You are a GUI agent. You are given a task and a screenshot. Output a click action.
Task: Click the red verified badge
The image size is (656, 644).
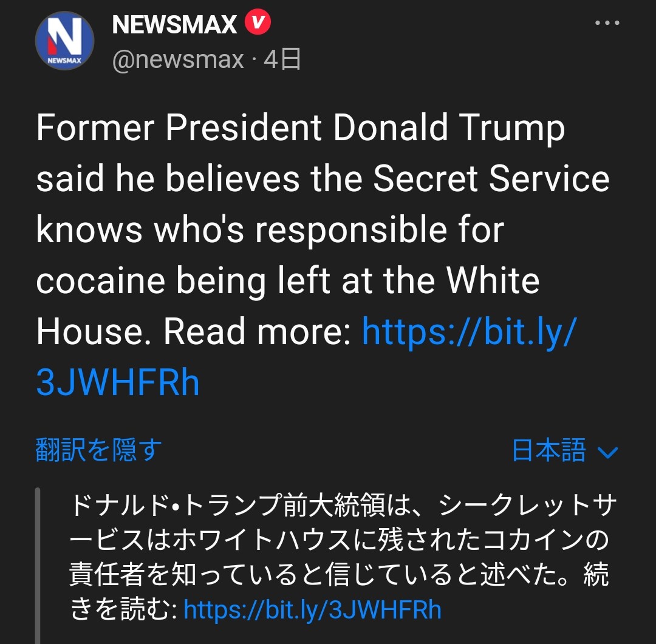(258, 24)
